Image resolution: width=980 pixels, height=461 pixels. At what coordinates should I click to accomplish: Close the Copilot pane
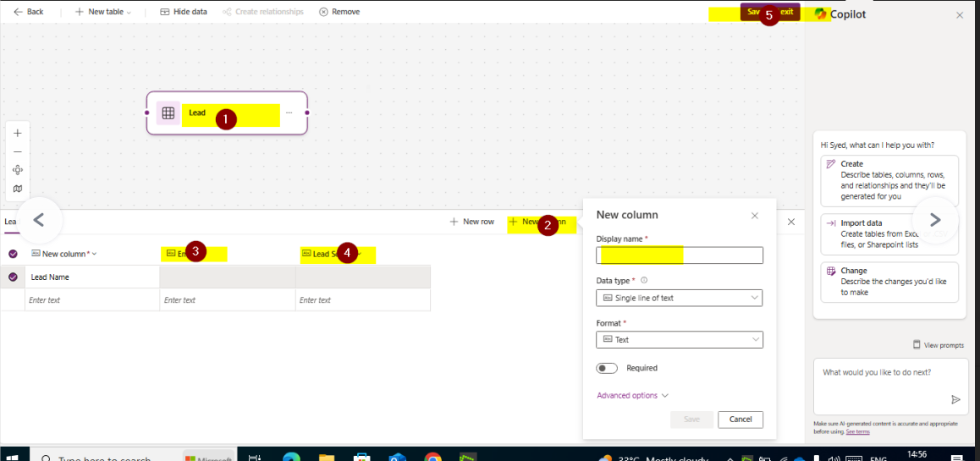point(960,15)
